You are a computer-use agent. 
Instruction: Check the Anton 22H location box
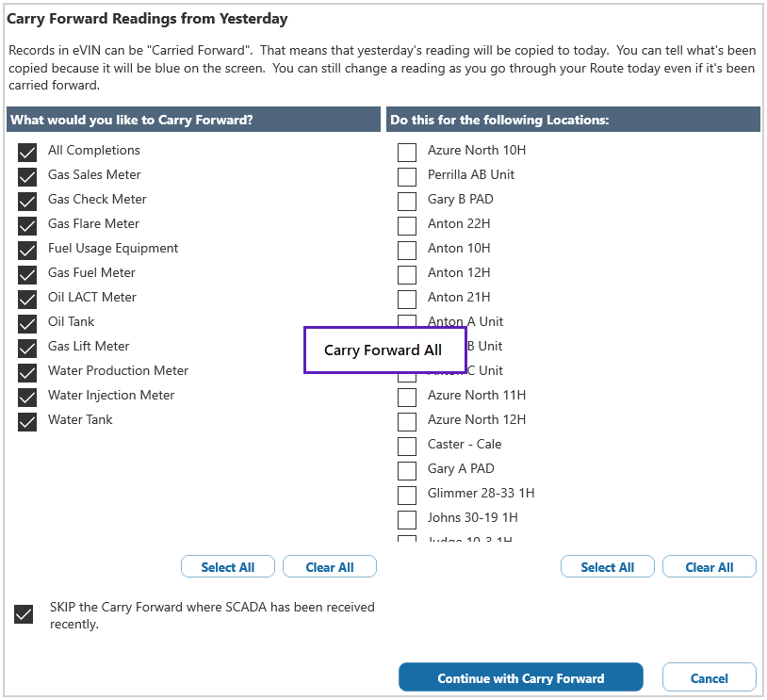click(407, 225)
